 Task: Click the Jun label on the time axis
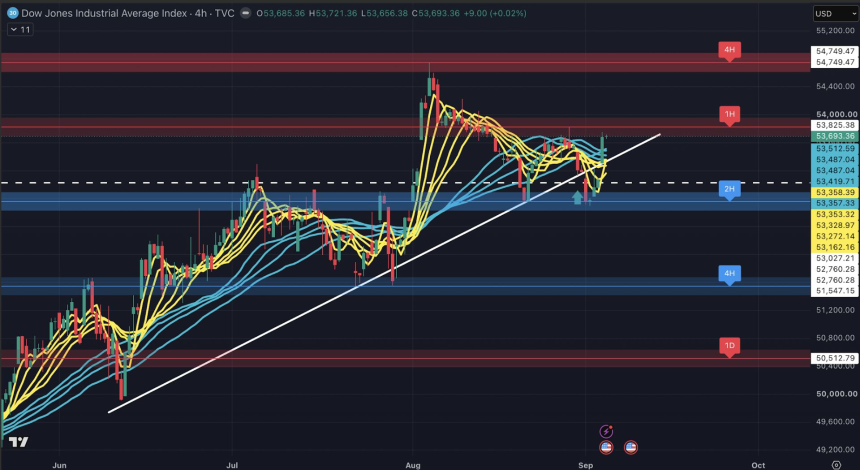point(59,465)
